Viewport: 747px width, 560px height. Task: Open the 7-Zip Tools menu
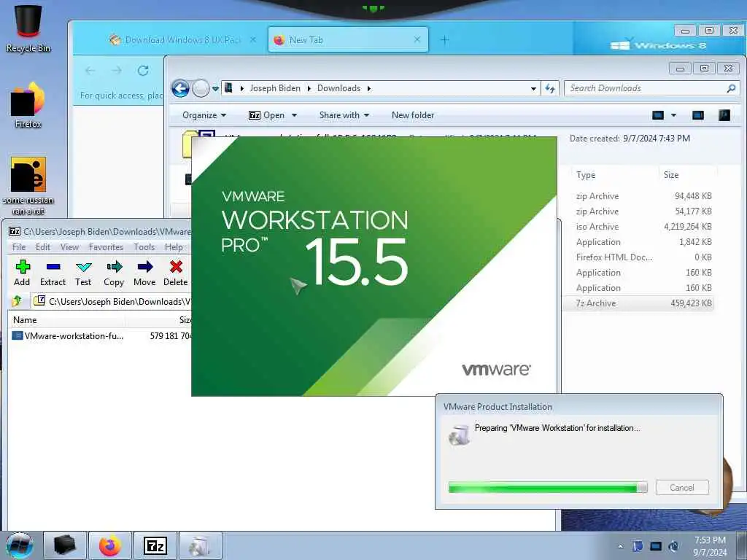click(x=144, y=246)
